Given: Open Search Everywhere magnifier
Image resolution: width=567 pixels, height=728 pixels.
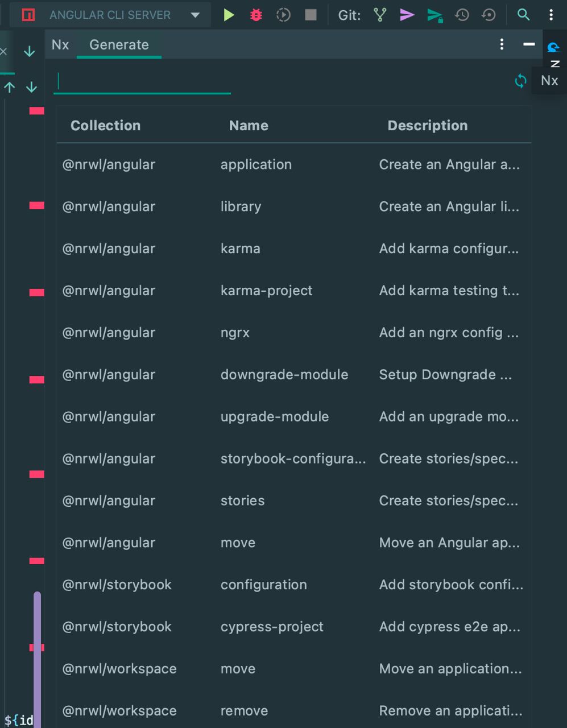Looking at the screenshot, I should pos(523,15).
